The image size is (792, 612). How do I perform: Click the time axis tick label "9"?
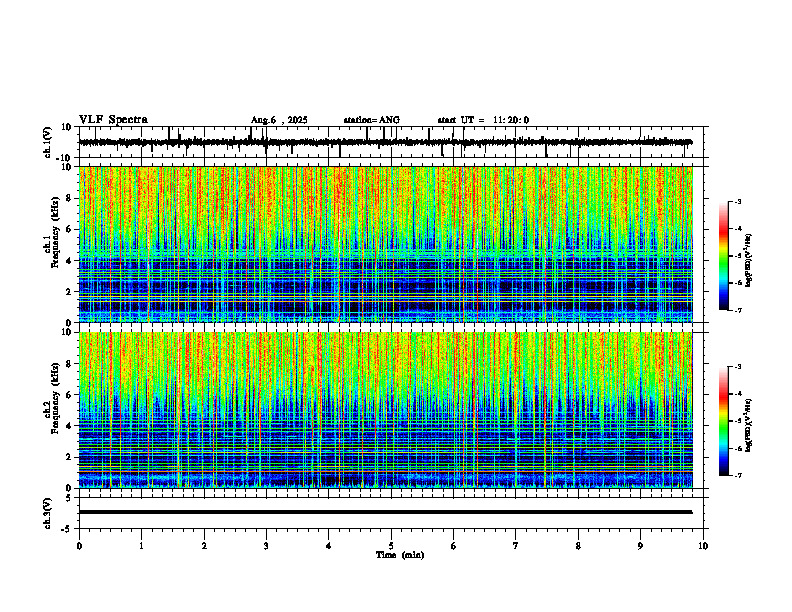coord(641,546)
